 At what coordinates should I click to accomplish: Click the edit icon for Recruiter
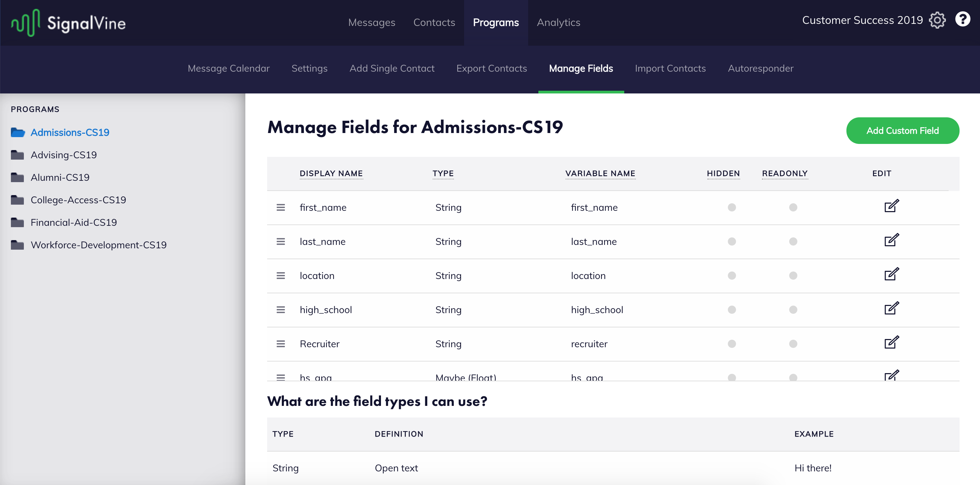coord(891,342)
